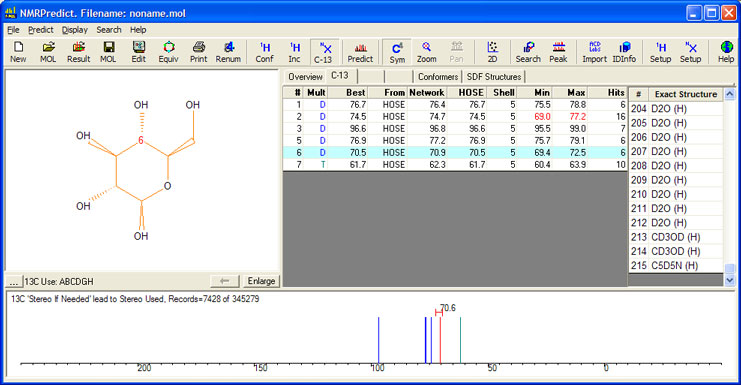
Task: Click the 1H Conf toolbar icon
Action: [x=265, y=52]
